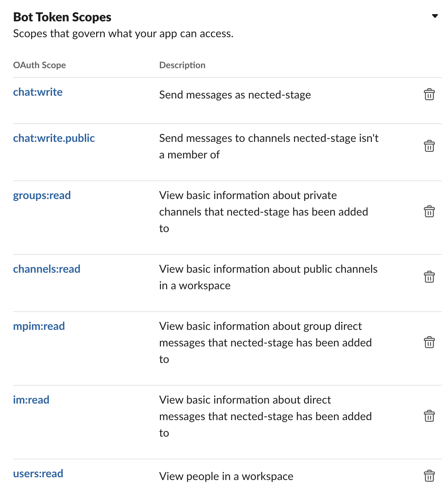Viewport: 448px width, 490px height.
Task: Collapse the Bot Token Scopes section
Action: coord(435,16)
